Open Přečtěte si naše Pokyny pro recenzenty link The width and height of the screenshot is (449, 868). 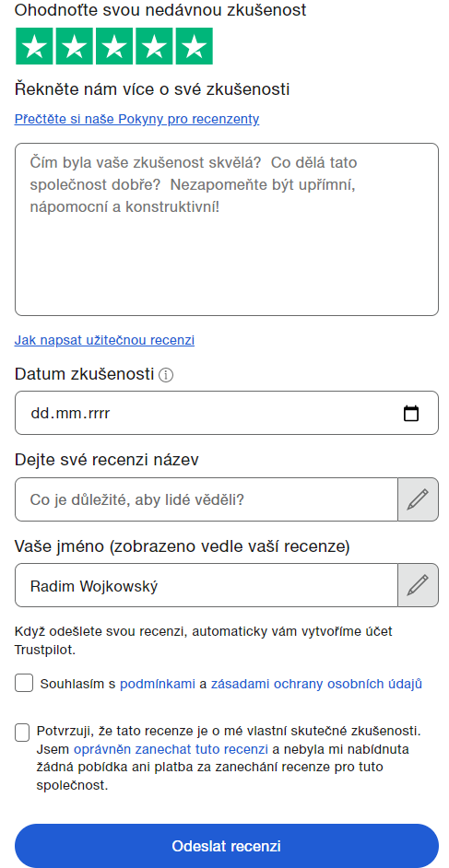coord(136,119)
